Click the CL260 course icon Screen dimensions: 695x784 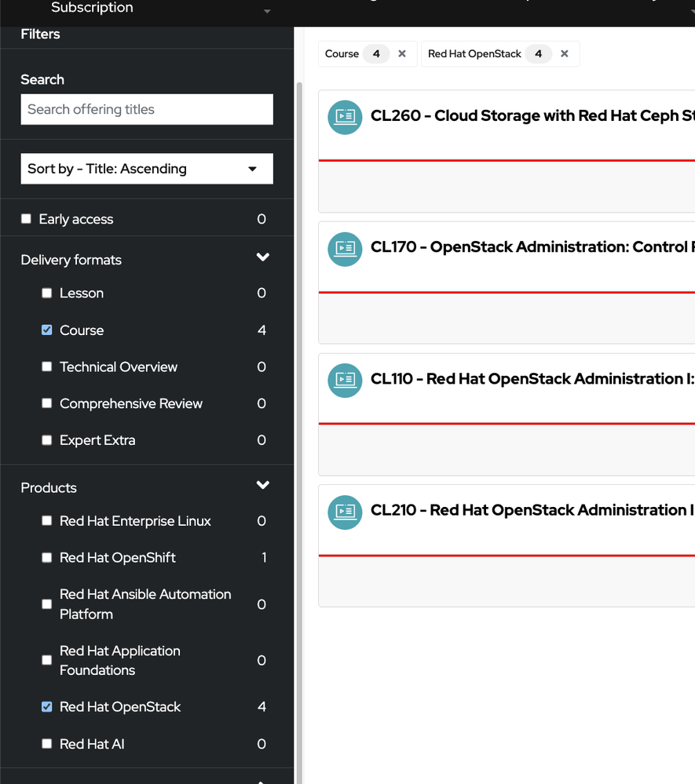tap(345, 117)
